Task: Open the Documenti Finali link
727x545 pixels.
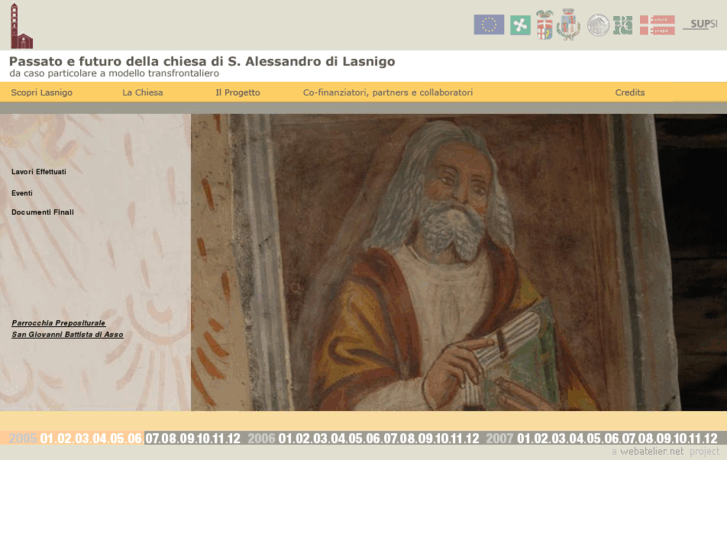Action: tap(43, 212)
